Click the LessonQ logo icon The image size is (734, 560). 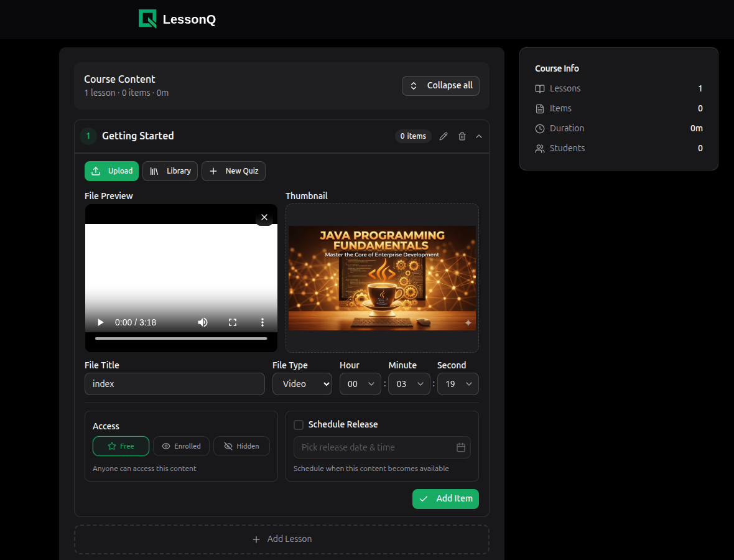tap(147, 19)
